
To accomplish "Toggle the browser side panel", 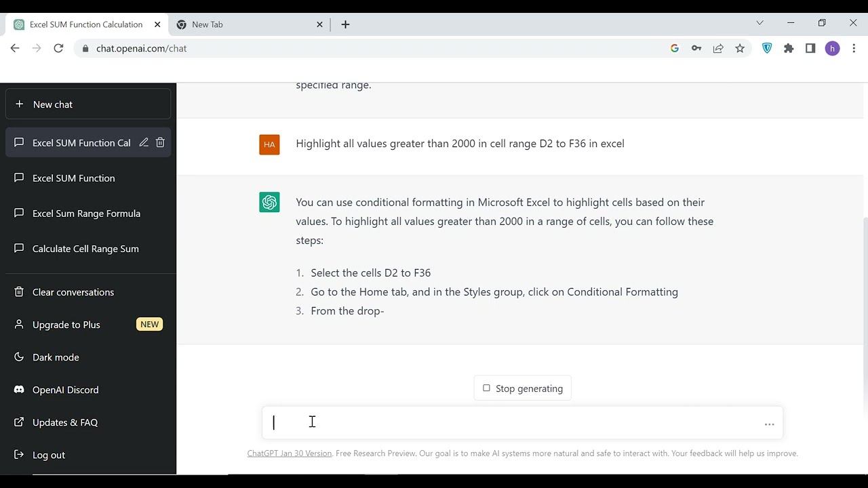I will 810,48.
